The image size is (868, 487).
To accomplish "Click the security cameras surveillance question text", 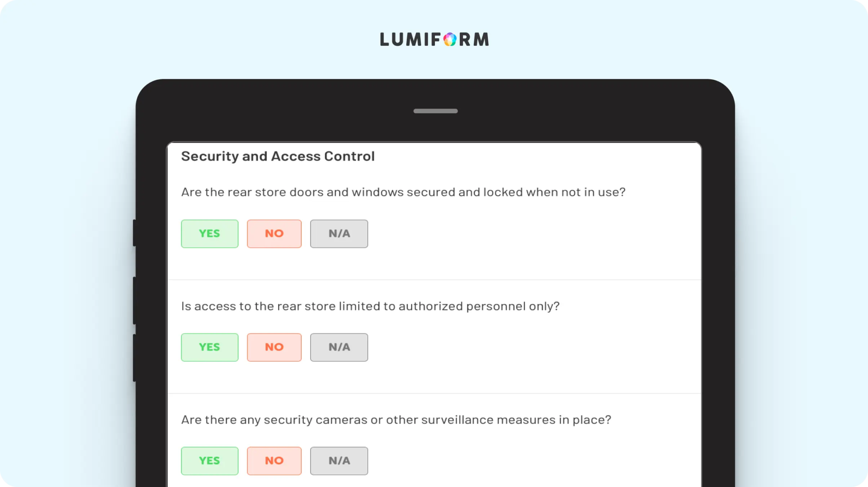I will [396, 420].
